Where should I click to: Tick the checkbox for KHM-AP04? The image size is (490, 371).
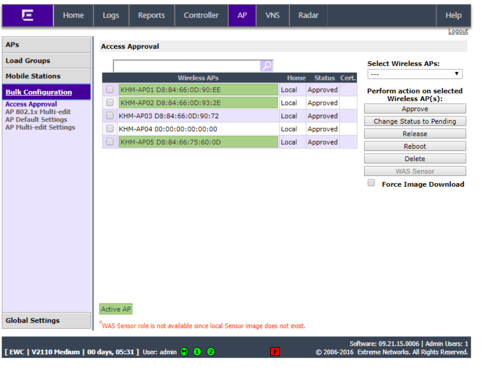tap(110, 128)
